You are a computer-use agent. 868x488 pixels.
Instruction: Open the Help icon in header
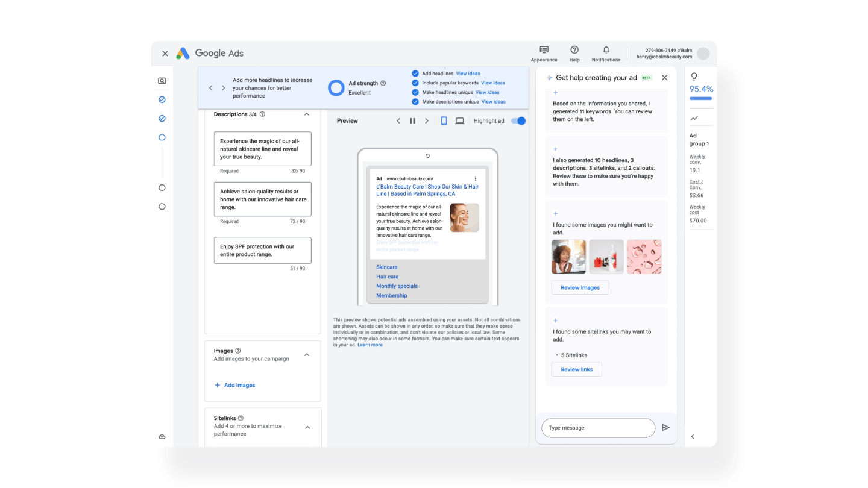[574, 50]
